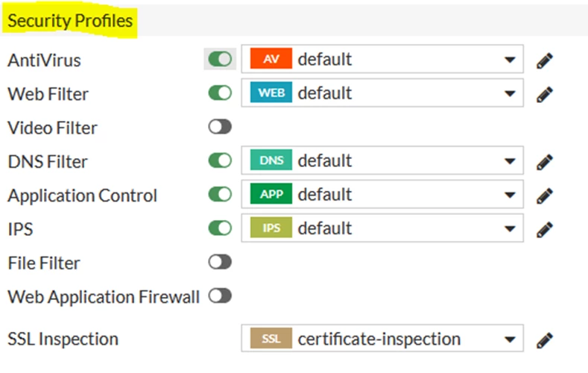Screen dimensions: 588x373
Task: Click the orange AV profile badge
Action: point(271,58)
